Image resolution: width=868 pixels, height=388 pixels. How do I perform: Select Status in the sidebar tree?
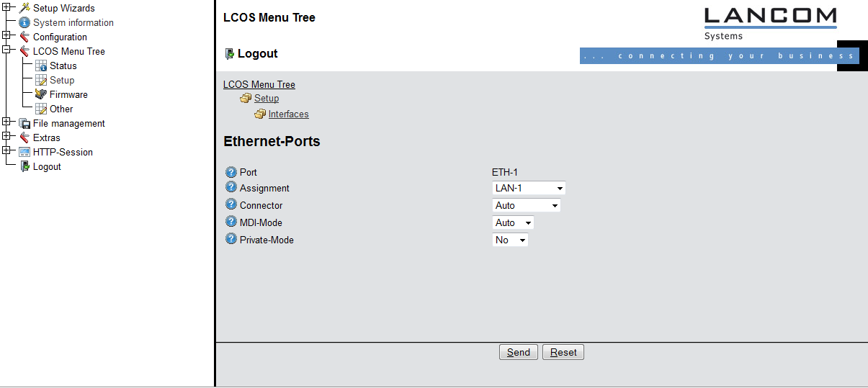(x=63, y=66)
